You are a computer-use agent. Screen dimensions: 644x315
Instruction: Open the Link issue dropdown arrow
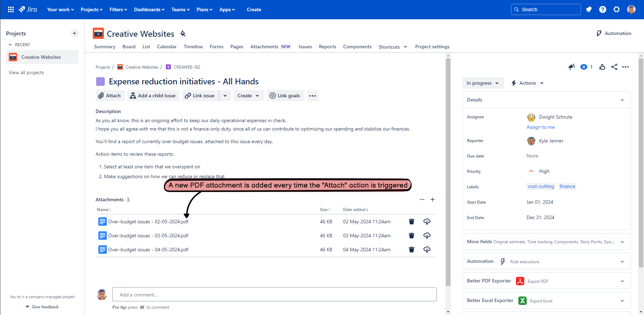click(x=225, y=96)
